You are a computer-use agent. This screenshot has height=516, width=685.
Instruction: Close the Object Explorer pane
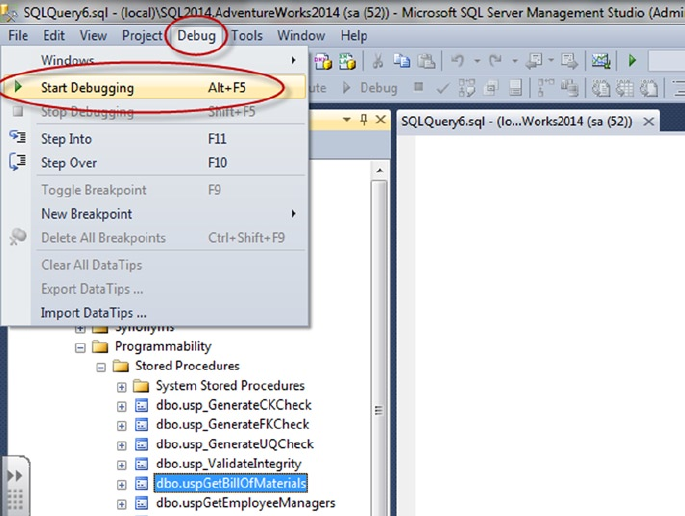pyautogui.click(x=381, y=119)
